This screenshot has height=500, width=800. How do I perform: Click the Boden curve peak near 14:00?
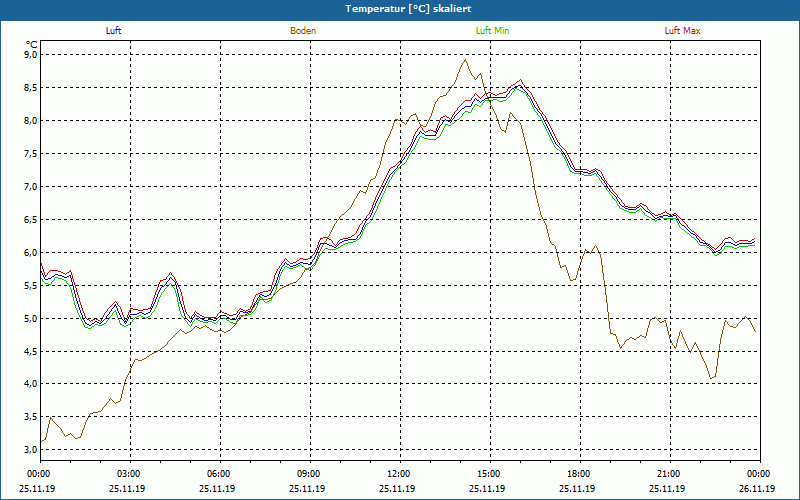coord(465,60)
